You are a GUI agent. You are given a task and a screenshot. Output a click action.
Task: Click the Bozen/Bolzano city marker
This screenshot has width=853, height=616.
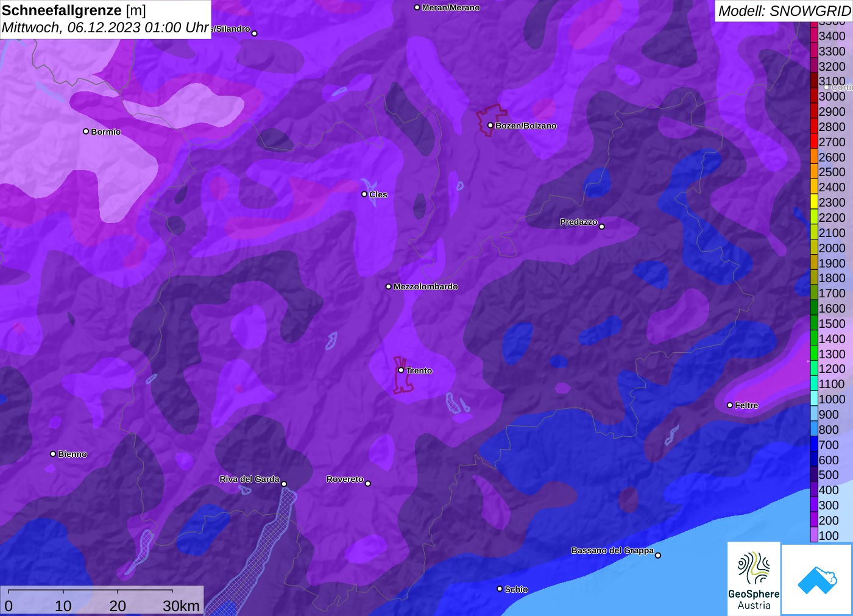click(x=490, y=125)
